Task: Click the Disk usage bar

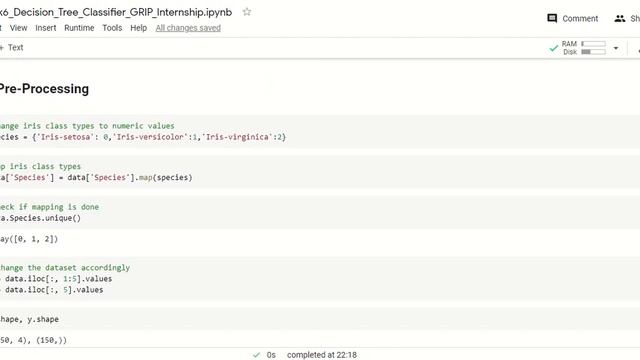Action: tap(593, 52)
